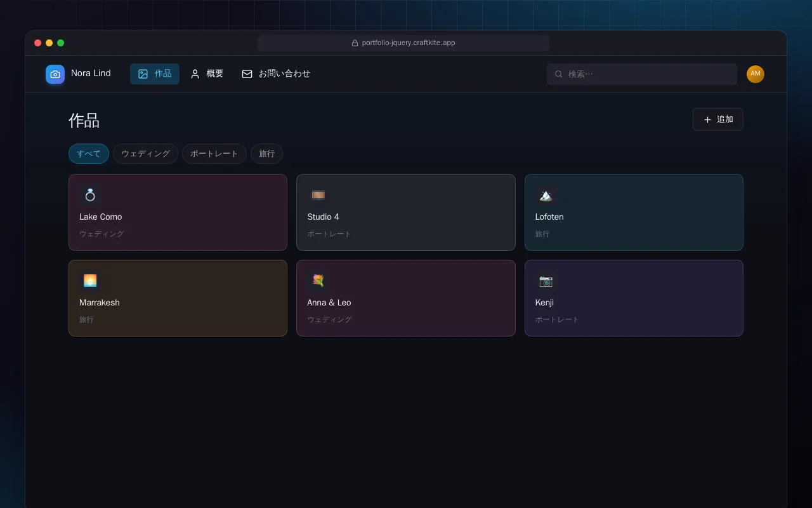
Task: Click the Nora Lind brand name
Action: [x=91, y=73]
